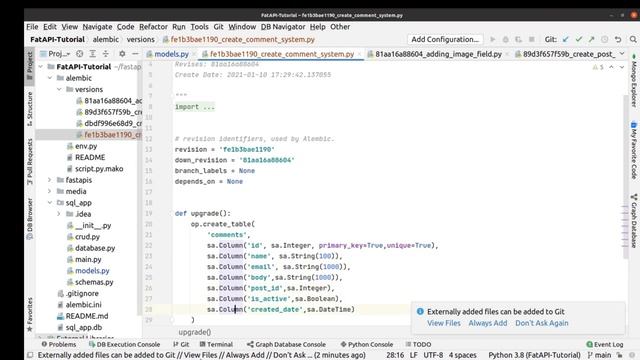
Task: Open the DB Browser side tool window
Action: 29,218
